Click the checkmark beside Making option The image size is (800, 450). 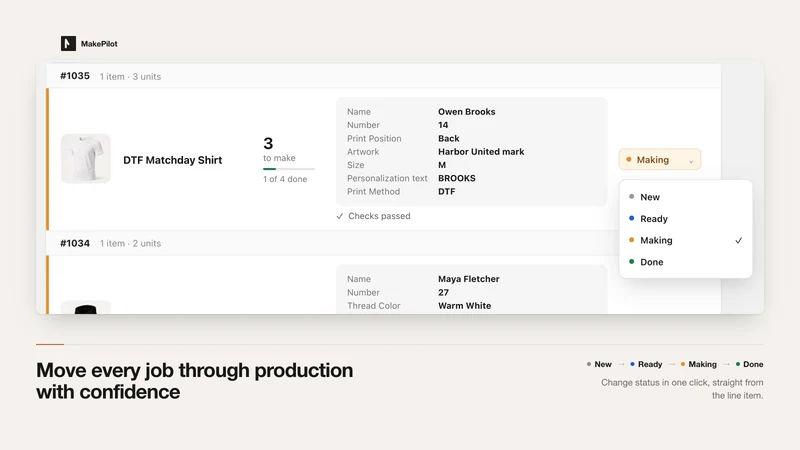click(738, 240)
